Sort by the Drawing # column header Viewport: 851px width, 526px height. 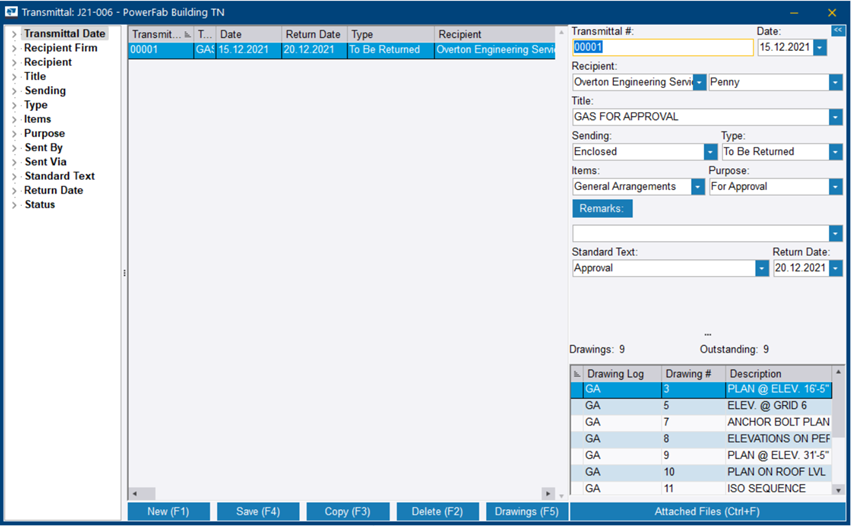pos(688,374)
